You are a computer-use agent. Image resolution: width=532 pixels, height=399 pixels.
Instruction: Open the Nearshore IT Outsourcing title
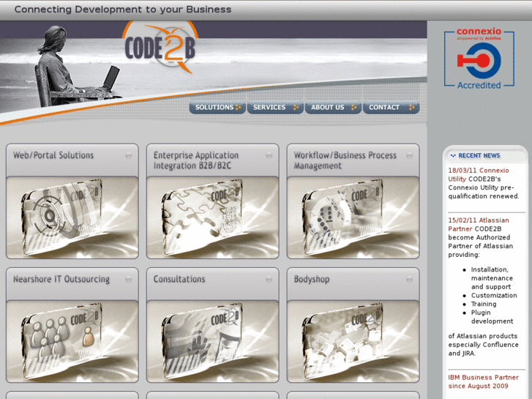coord(61,279)
